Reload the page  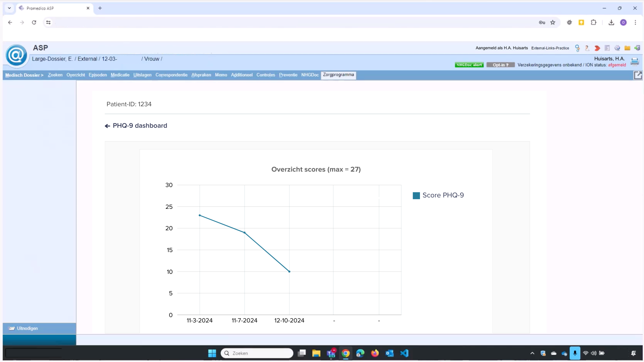click(34, 22)
